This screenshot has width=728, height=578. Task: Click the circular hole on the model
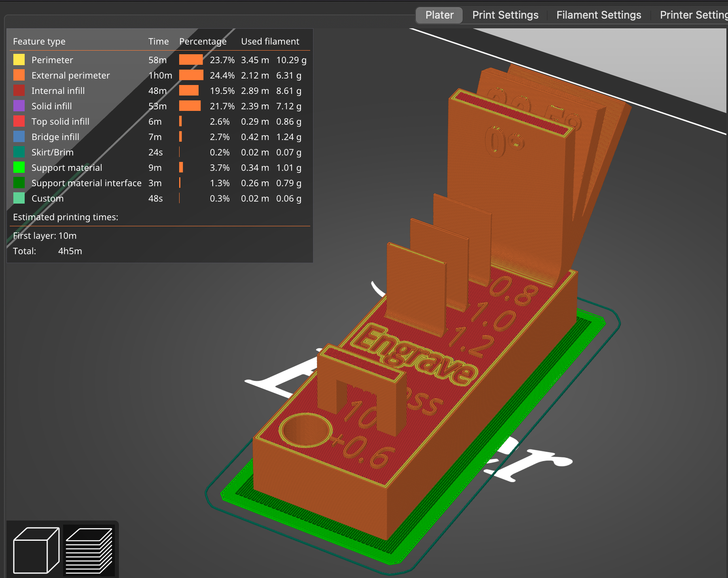point(305,430)
